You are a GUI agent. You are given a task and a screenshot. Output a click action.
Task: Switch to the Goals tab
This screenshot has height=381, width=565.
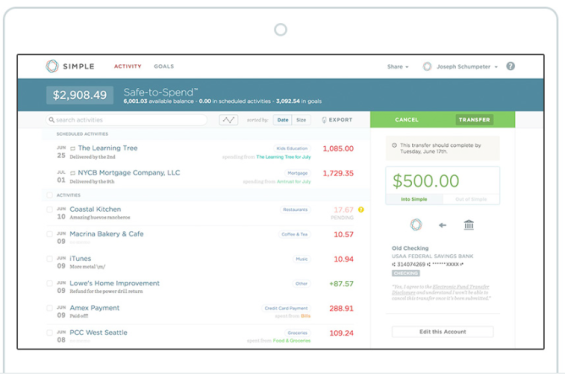click(x=164, y=66)
